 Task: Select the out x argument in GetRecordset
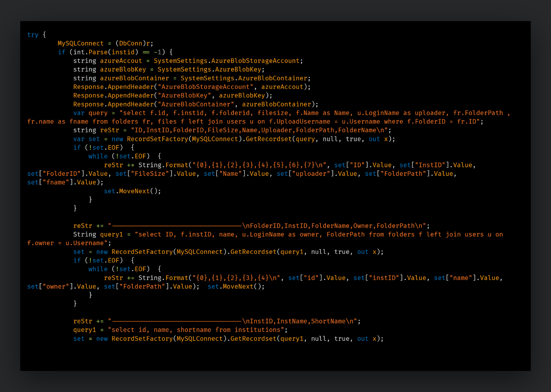(x=379, y=139)
